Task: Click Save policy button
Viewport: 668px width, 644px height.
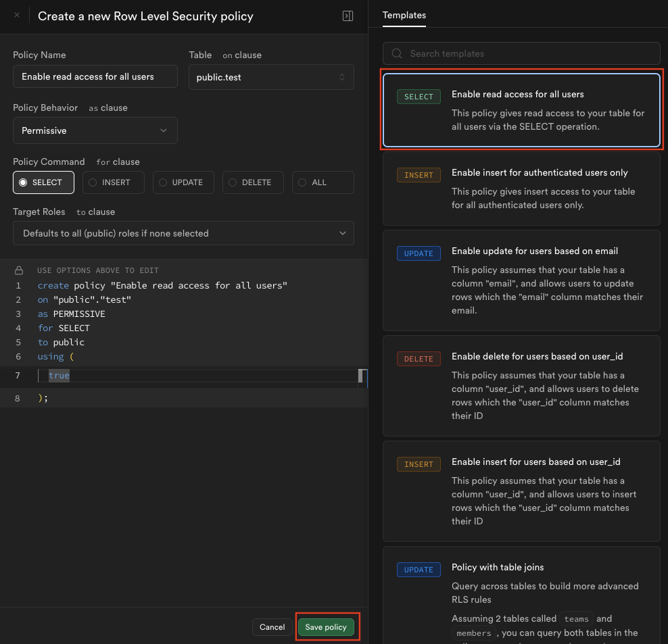Action: point(326,627)
